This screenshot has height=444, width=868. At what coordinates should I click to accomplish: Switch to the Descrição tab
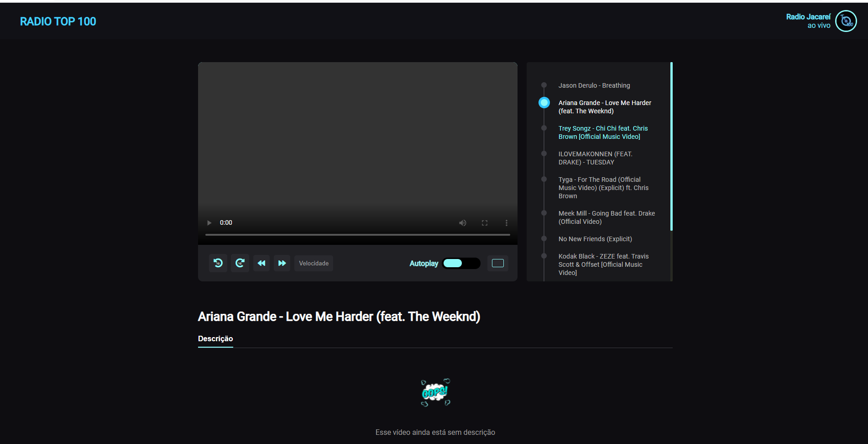coord(215,338)
